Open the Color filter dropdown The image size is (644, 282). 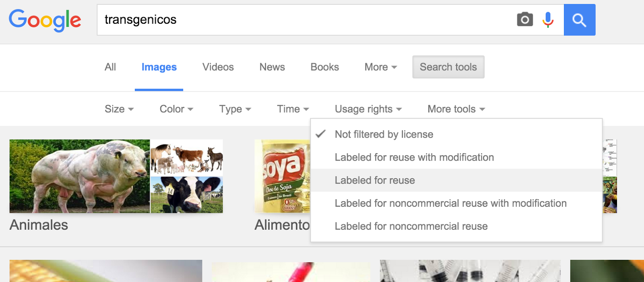[176, 109]
